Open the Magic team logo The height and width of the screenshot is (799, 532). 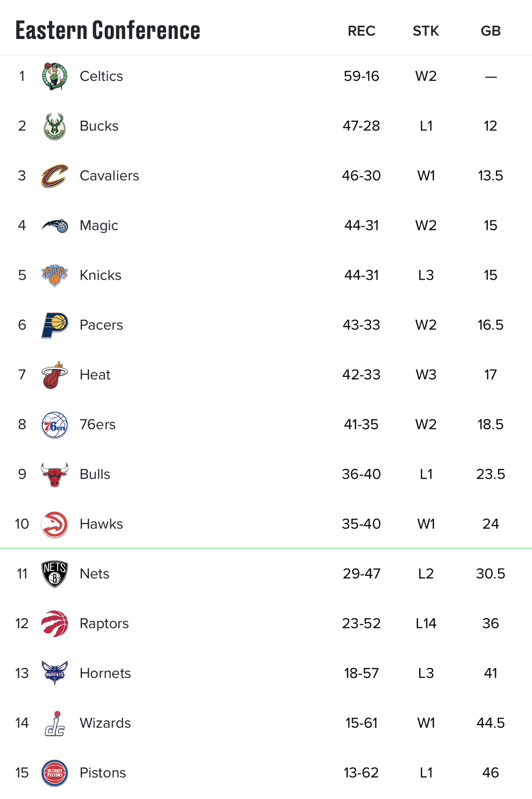click(x=55, y=226)
